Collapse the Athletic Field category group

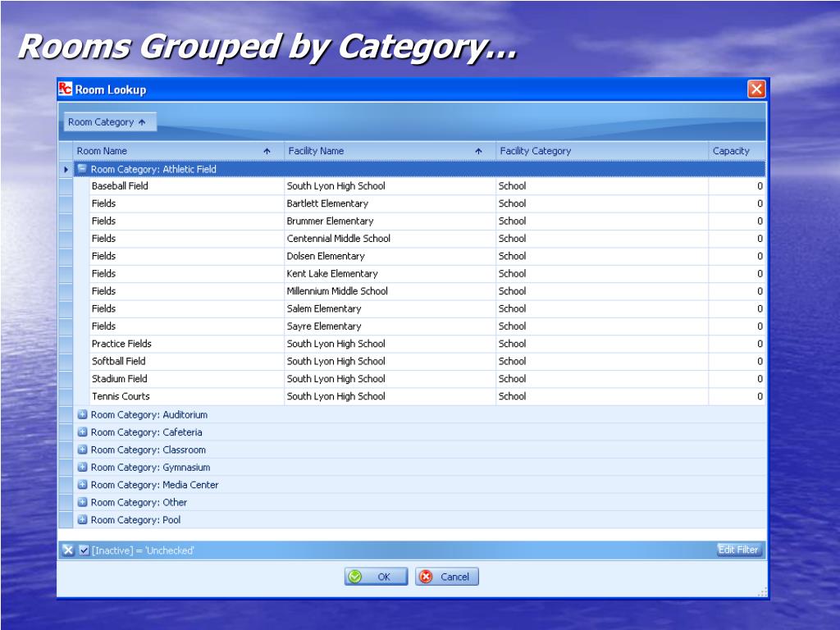pyautogui.click(x=82, y=169)
